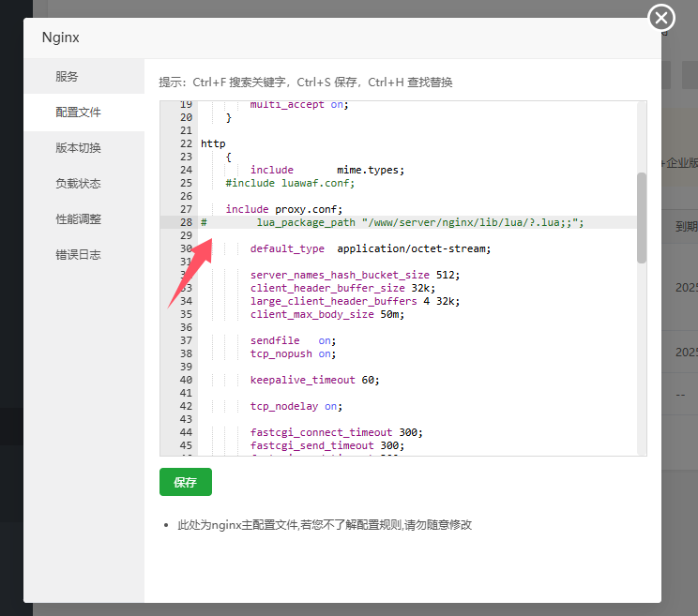Screen dimensions: 698x616
Task: Click 'mime.types;' on line 24
Action: [x=371, y=170]
